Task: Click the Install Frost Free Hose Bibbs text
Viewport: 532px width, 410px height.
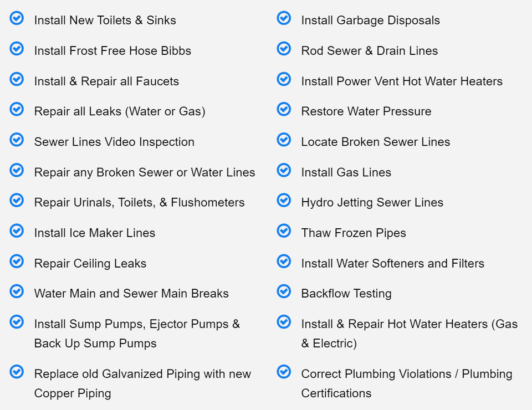Action: [x=112, y=51]
